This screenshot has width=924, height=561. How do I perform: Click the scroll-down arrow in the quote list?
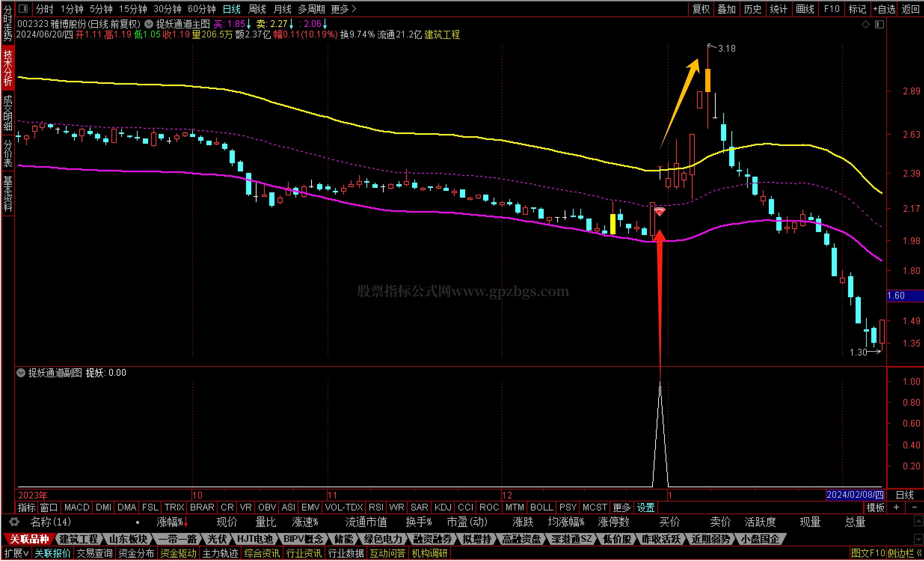click(x=918, y=539)
